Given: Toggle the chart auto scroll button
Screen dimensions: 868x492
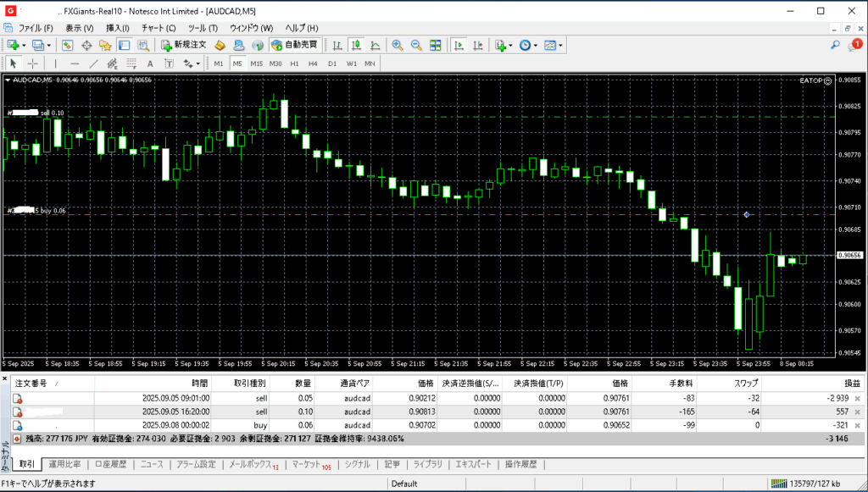Looking at the screenshot, I should coord(459,45).
